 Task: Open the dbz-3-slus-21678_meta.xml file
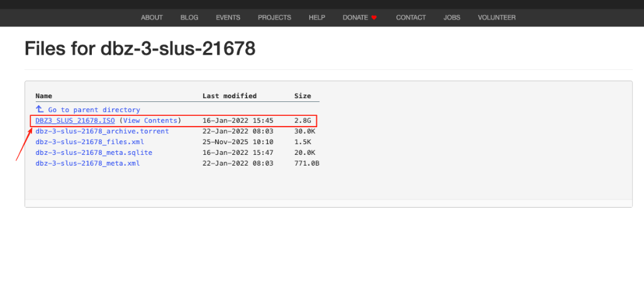tap(88, 163)
